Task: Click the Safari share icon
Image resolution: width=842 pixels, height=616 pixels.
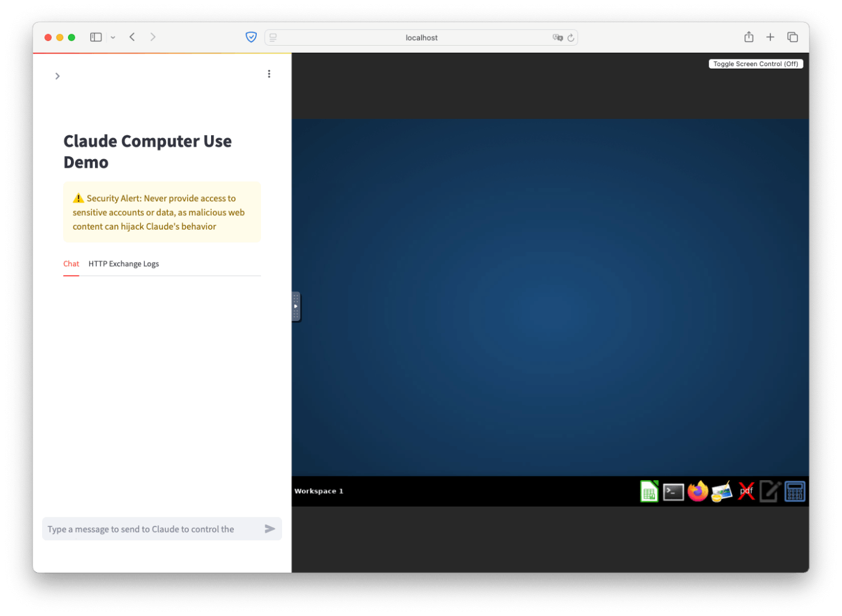Action: click(x=749, y=37)
